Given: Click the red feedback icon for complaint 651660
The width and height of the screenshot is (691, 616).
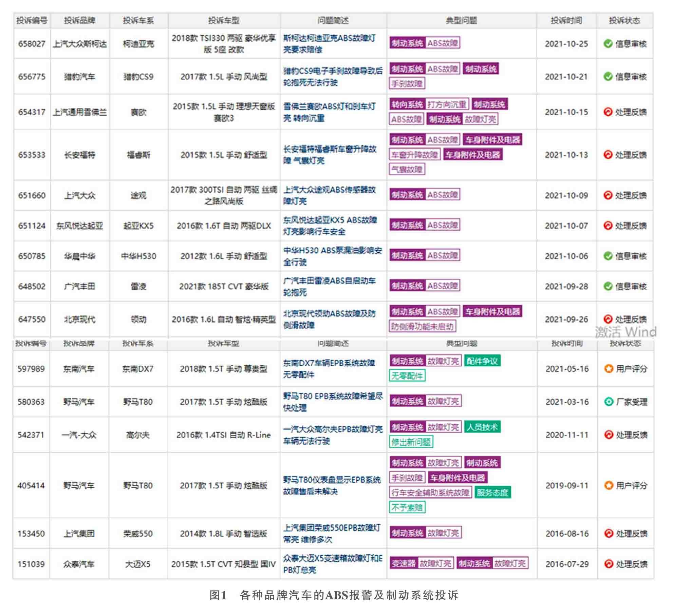Looking at the screenshot, I should [x=608, y=195].
